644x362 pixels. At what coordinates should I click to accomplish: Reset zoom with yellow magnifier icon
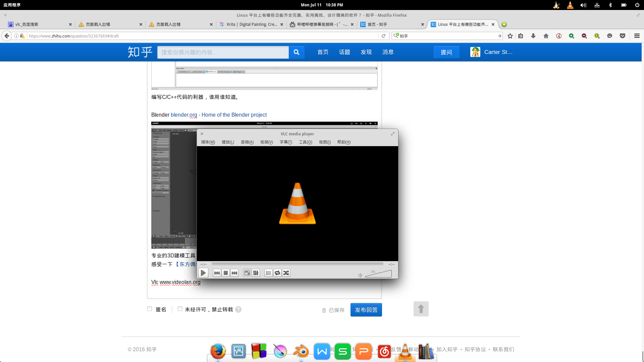[597, 36]
